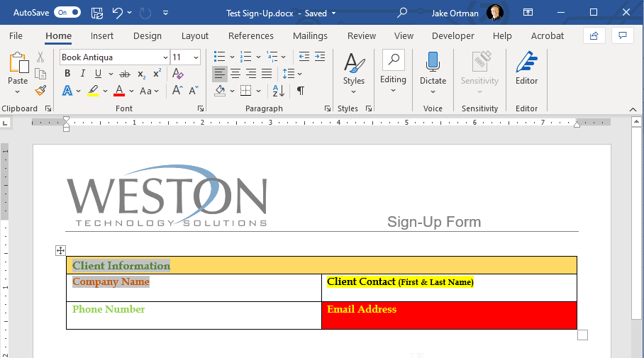Click Clear All Formatting icon
This screenshot has width=644, height=358.
177,74
